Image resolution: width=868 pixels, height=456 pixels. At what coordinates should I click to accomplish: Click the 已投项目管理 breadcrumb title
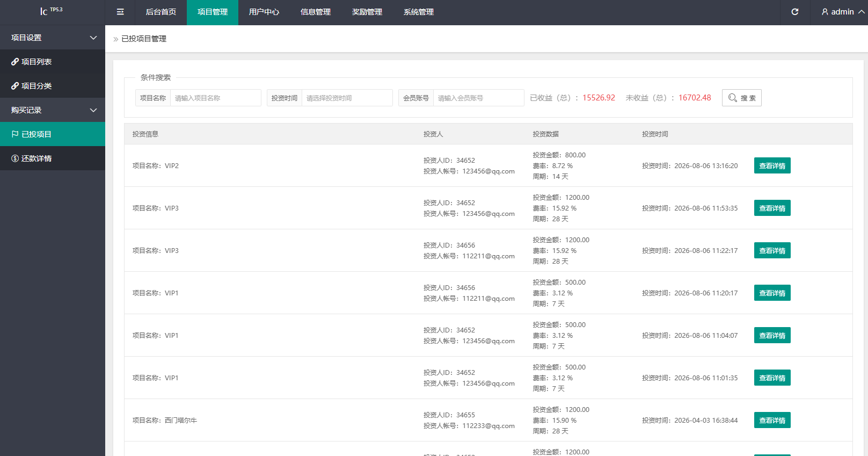pos(144,39)
